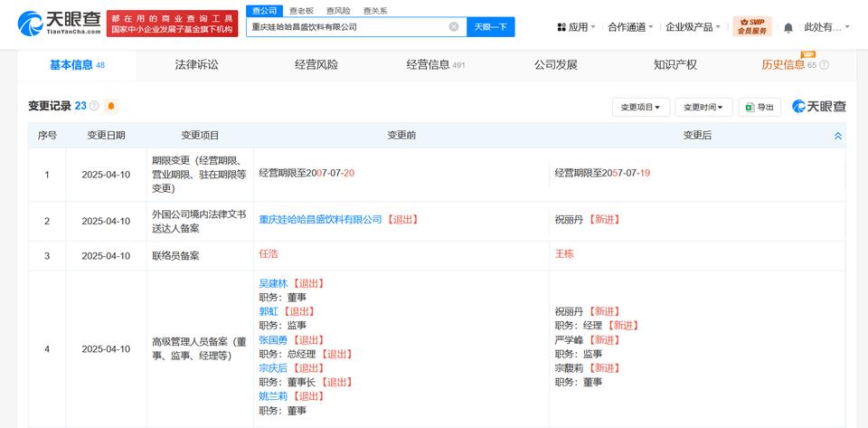Switch to the 查公司 search tab
Screen dimensions: 868x428
tap(264, 11)
